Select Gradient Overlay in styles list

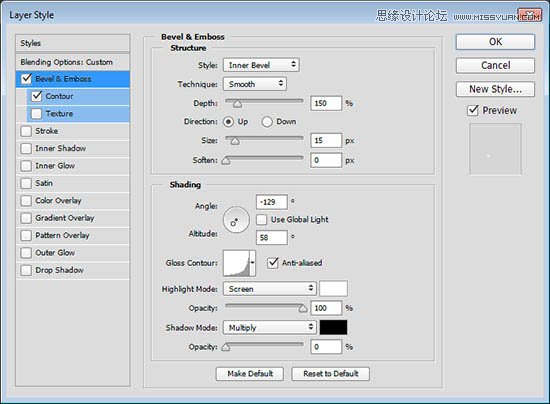point(73,218)
